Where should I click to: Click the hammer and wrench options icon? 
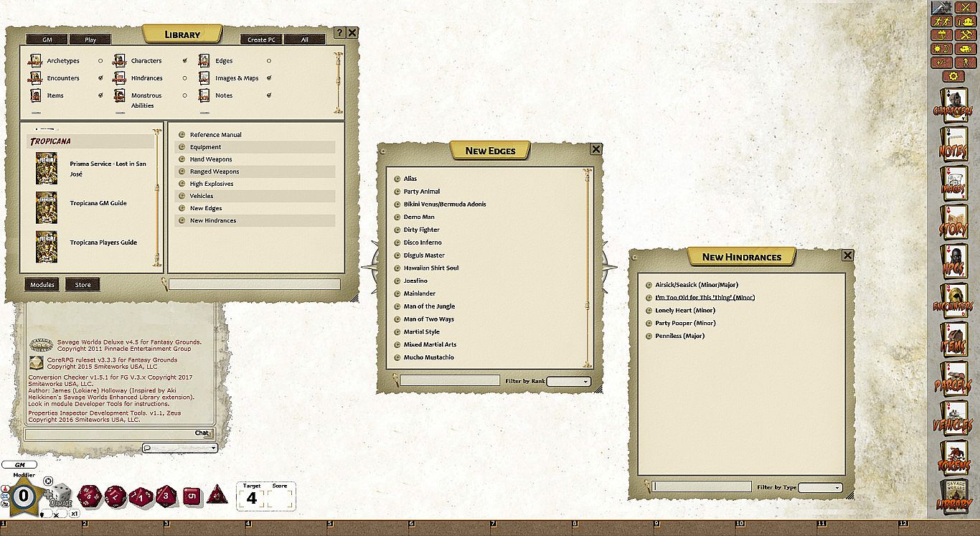966,35
